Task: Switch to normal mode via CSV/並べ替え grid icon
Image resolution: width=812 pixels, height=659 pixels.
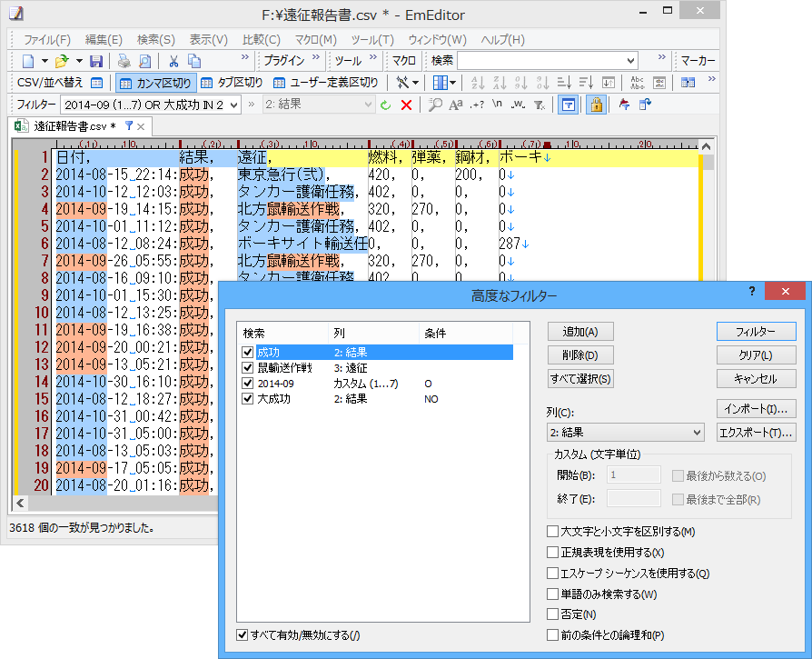Action: (x=97, y=83)
